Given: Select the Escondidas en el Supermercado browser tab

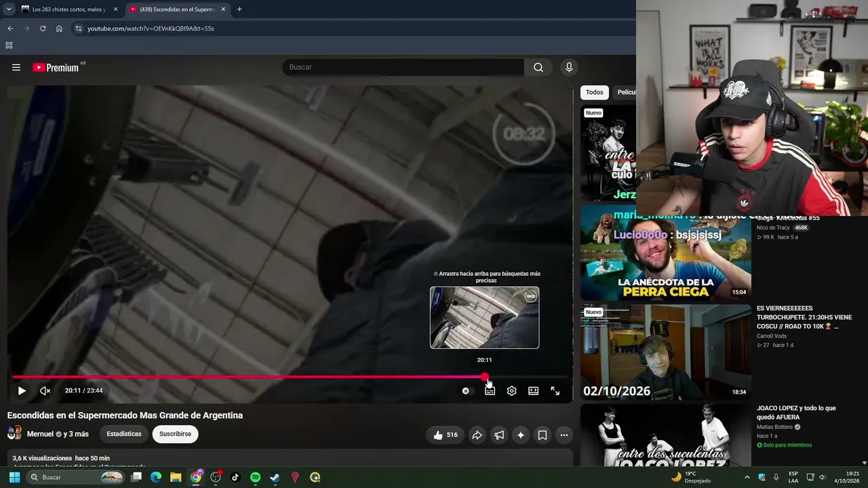Looking at the screenshot, I should tap(177, 9).
